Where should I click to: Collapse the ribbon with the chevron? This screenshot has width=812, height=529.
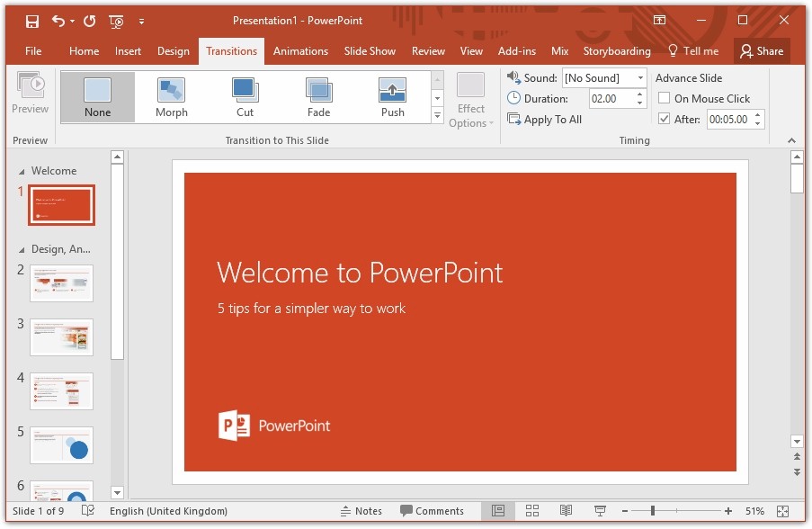pos(791,140)
